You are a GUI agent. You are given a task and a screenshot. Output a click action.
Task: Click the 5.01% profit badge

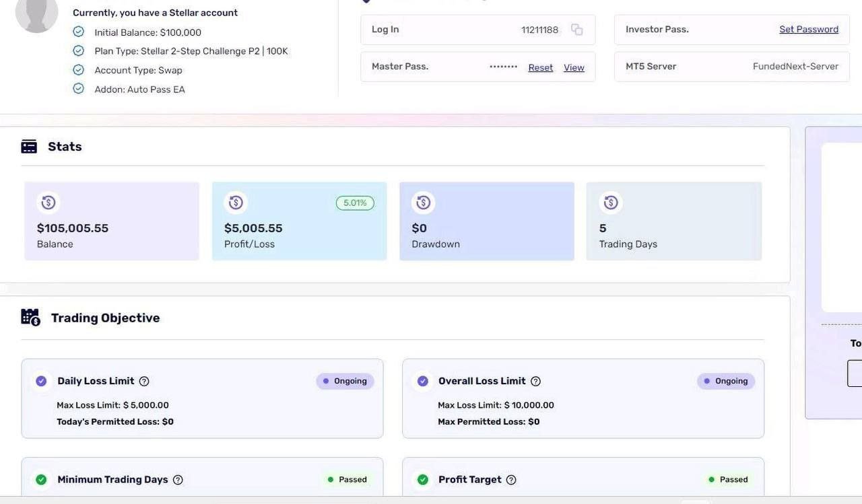[355, 203]
